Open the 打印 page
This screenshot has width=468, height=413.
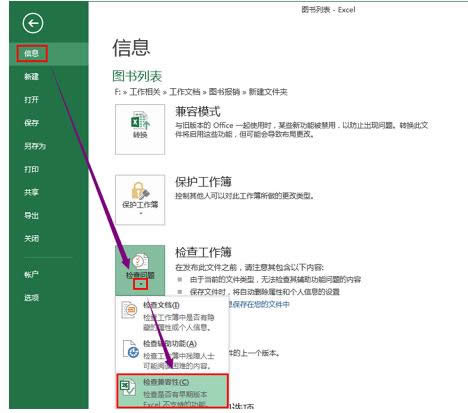tap(49, 169)
